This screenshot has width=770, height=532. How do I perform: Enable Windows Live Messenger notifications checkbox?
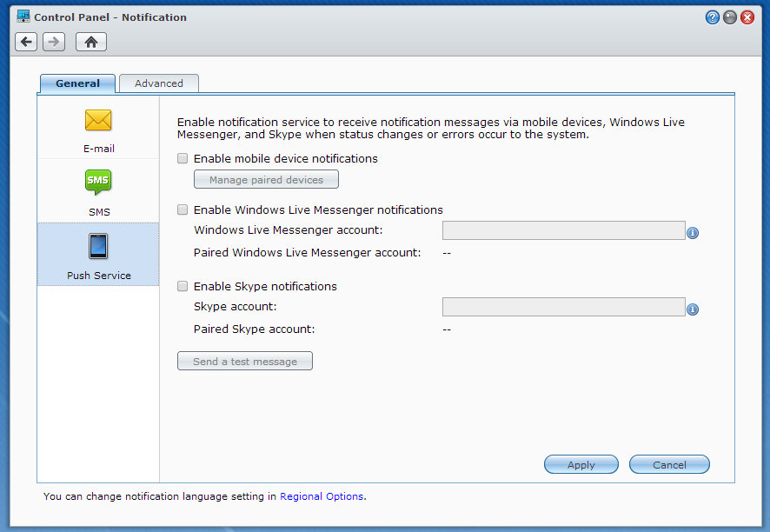[183, 209]
